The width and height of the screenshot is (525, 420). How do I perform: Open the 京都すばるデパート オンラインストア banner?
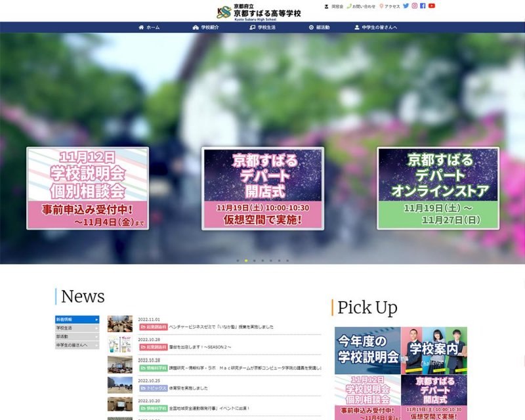438,188
